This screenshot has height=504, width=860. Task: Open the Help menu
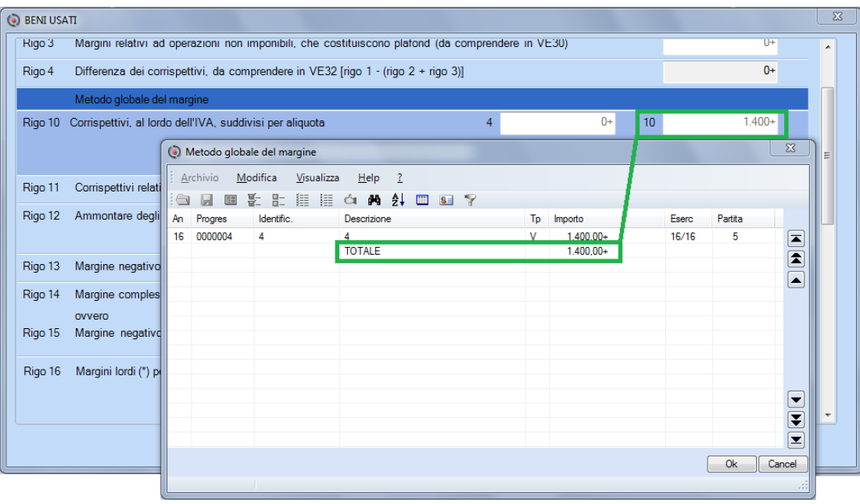(368, 177)
